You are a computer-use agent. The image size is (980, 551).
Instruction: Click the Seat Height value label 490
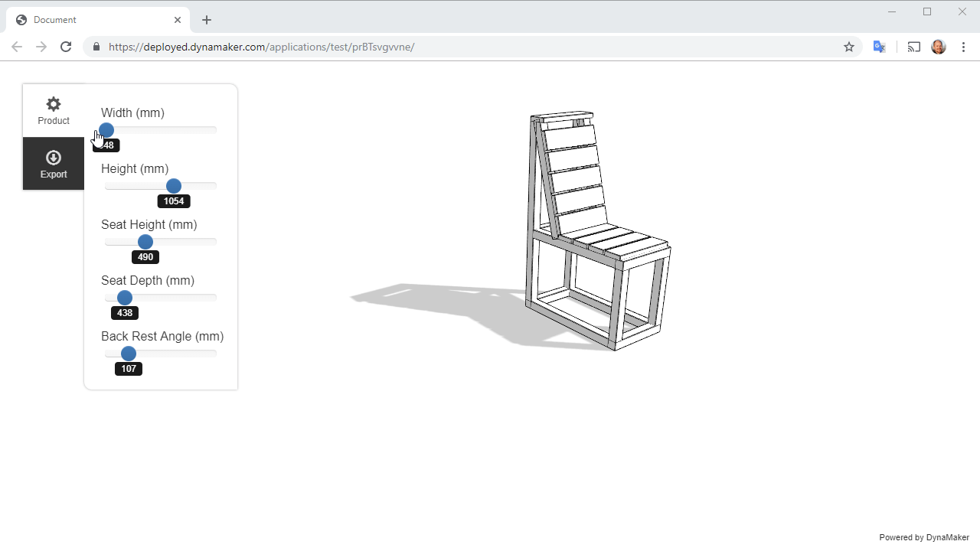click(145, 257)
